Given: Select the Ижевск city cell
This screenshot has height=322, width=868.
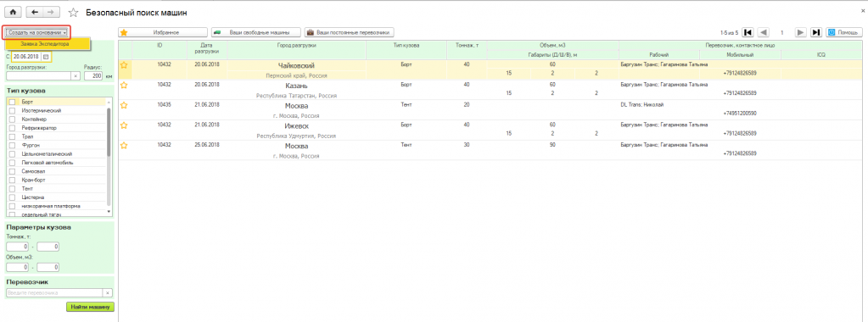Looking at the screenshot, I should coord(297,126).
